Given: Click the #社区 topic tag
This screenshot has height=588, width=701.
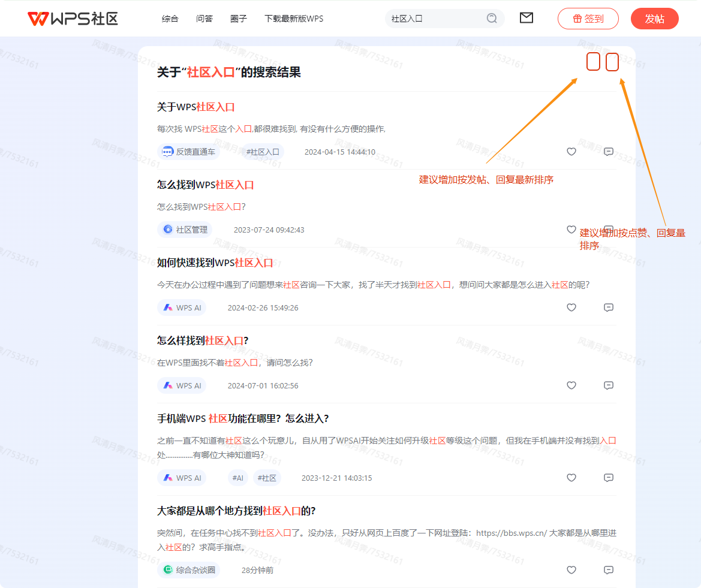Looking at the screenshot, I should tap(267, 478).
